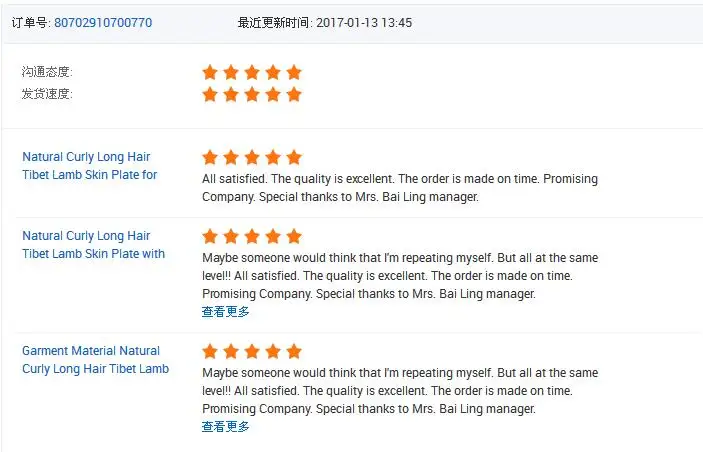Select fifth star in 发货速度 rating
703x452 pixels.
294,94
